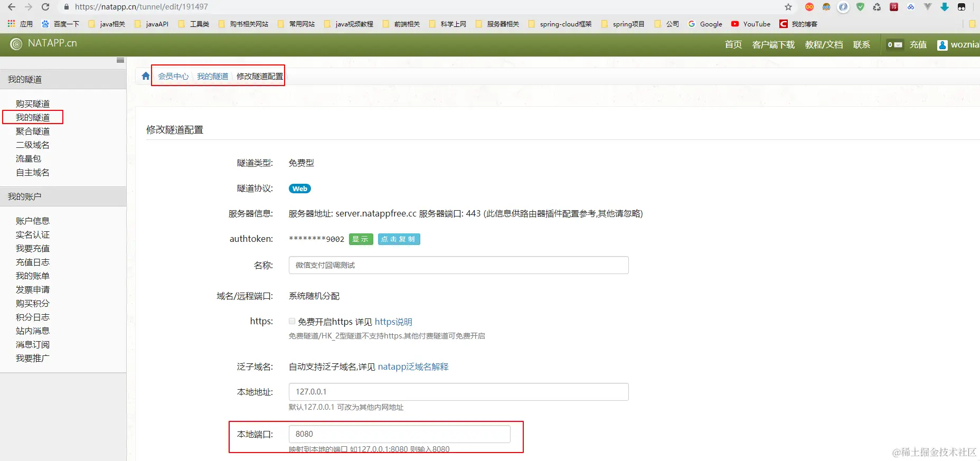Expand the 服务器相关 bookmark folder
The image size is (980, 461).
497,24
